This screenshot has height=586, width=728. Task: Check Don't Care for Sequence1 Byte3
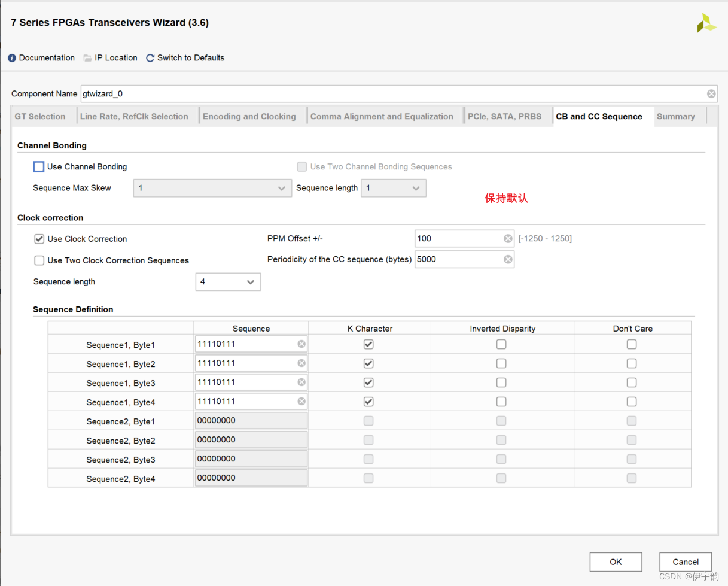(632, 382)
